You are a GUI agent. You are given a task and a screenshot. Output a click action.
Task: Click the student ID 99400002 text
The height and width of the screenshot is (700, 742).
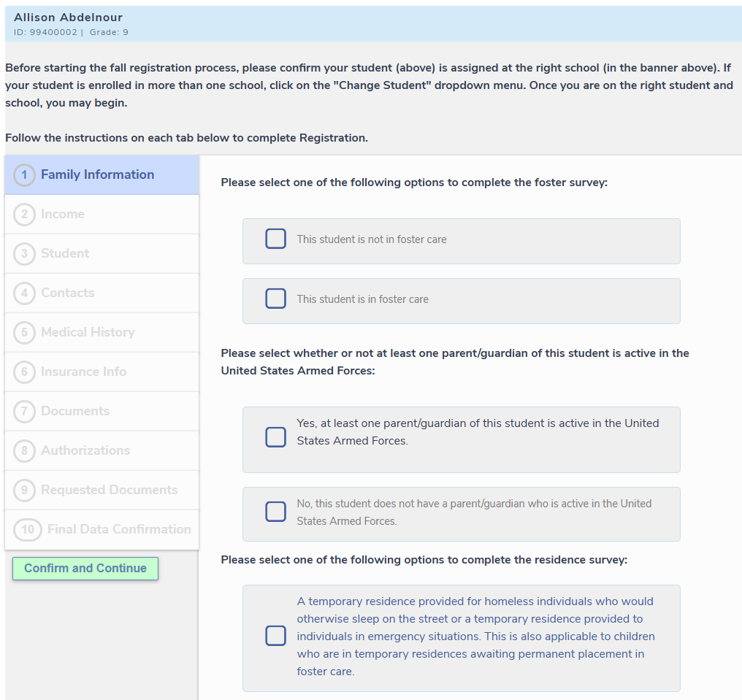(x=45, y=32)
